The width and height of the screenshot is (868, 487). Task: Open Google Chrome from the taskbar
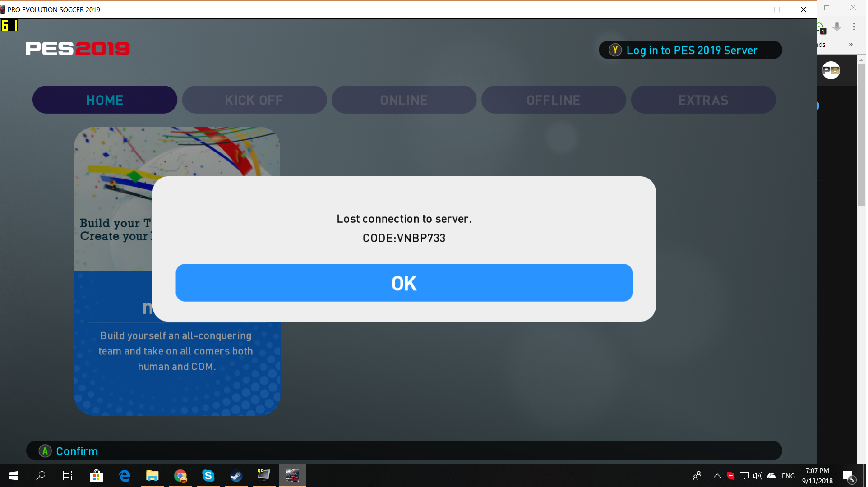(180, 476)
